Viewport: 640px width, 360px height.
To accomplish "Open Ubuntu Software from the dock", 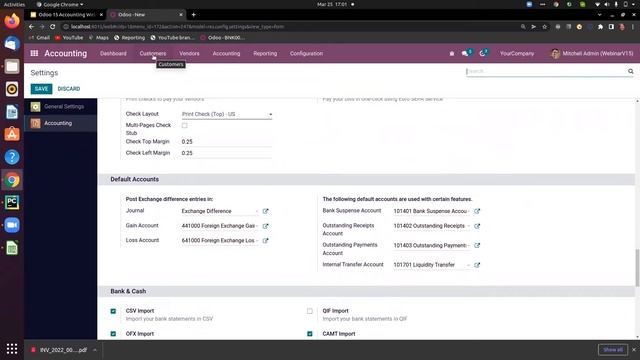I will point(12,134).
